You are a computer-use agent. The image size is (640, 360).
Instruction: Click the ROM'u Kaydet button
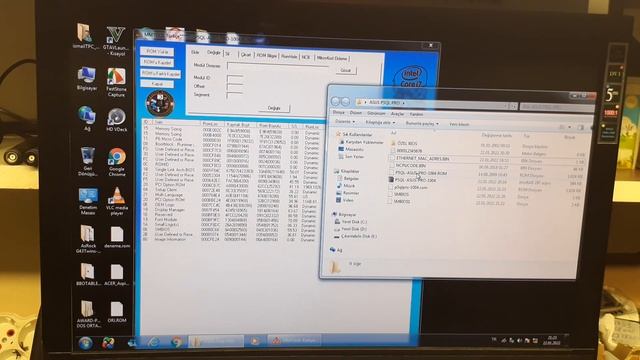(x=158, y=63)
